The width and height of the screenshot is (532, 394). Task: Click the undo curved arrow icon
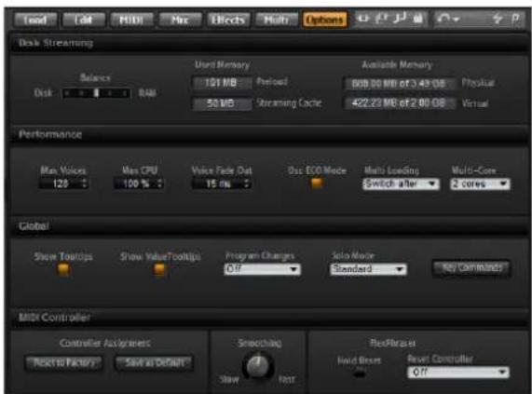(x=444, y=19)
